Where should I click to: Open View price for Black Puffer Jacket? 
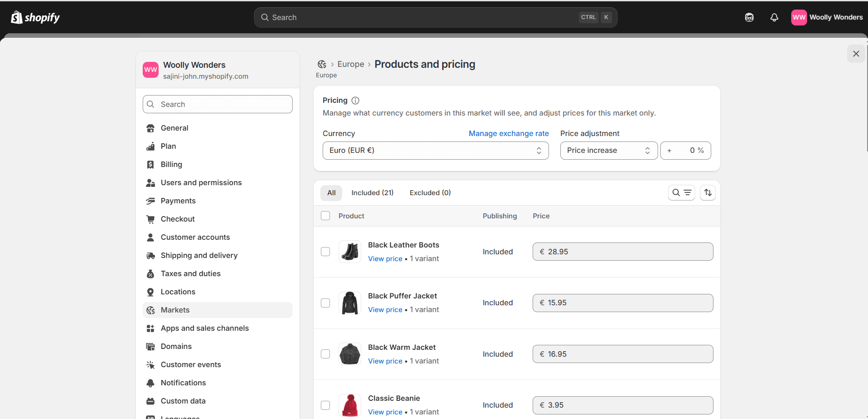tap(385, 310)
